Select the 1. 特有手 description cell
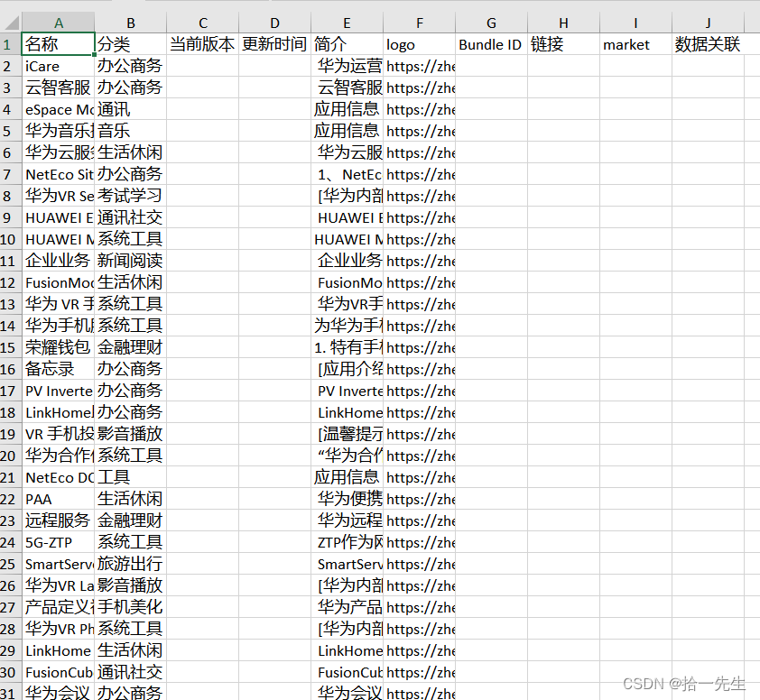Image resolution: width=760 pixels, height=700 pixels. click(347, 347)
